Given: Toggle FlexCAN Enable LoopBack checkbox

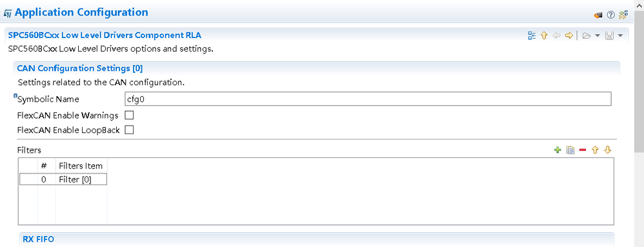Looking at the screenshot, I should (129, 130).
